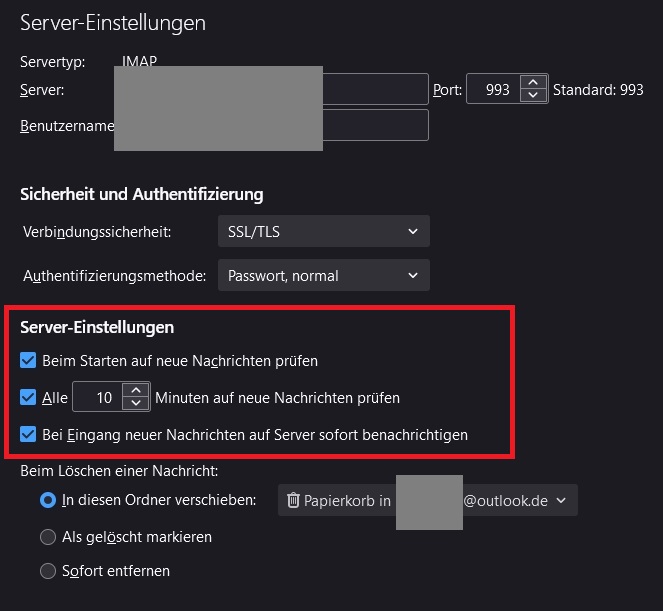663x611 pixels.
Task: Click the Server name input field
Action: tap(375, 90)
